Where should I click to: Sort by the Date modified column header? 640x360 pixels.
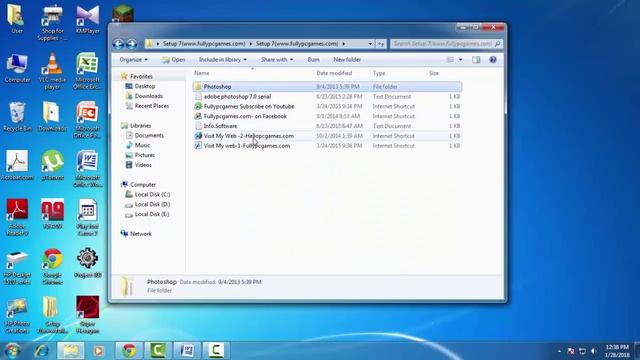pos(334,73)
